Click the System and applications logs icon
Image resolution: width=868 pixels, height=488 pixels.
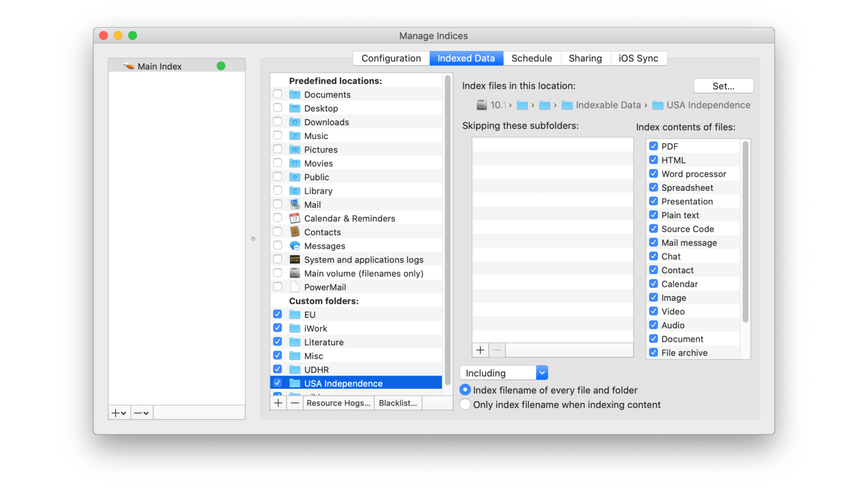tap(295, 260)
